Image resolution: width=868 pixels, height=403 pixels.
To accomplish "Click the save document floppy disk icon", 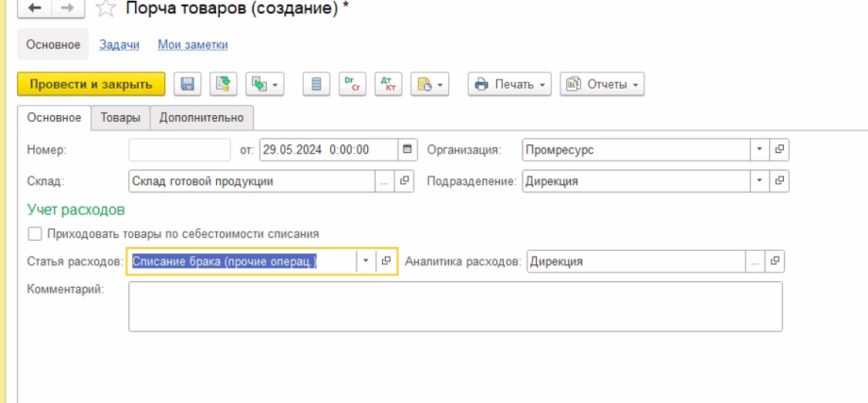I will tap(188, 84).
